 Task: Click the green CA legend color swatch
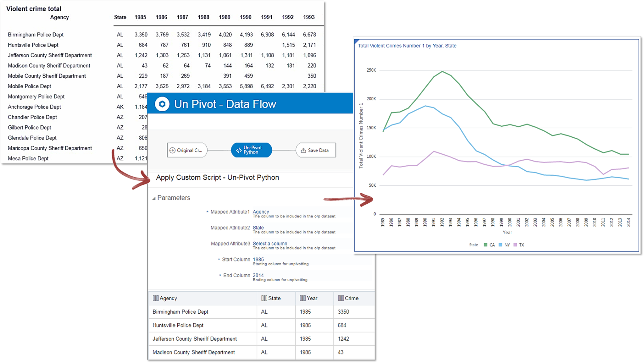[485, 245]
